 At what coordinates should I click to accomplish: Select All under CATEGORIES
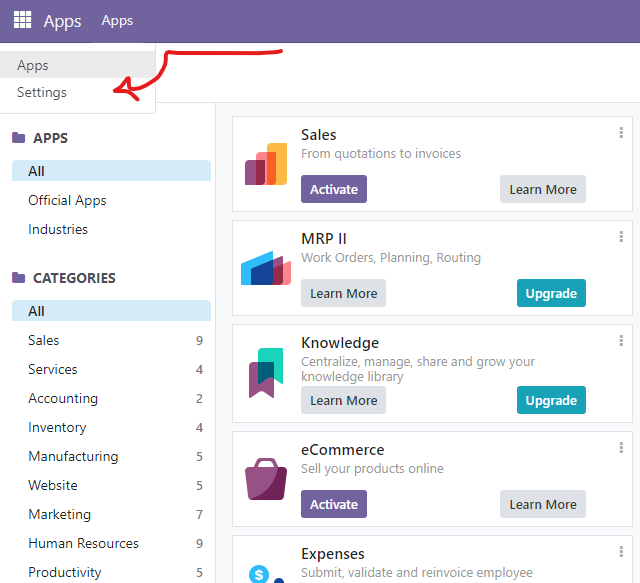point(111,311)
